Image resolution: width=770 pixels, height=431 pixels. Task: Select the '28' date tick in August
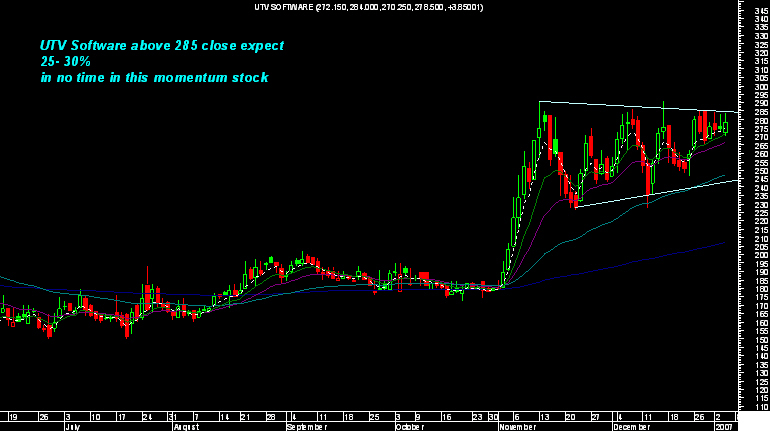(271, 417)
